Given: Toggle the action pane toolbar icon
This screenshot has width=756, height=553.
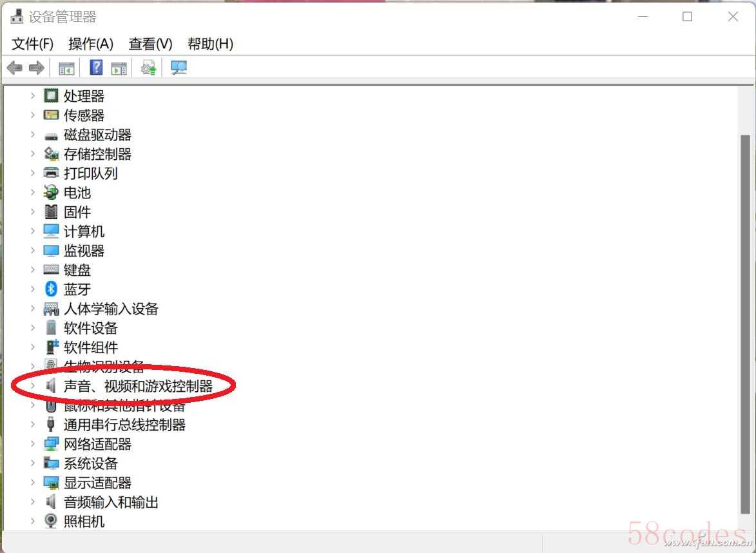Looking at the screenshot, I should (x=119, y=68).
